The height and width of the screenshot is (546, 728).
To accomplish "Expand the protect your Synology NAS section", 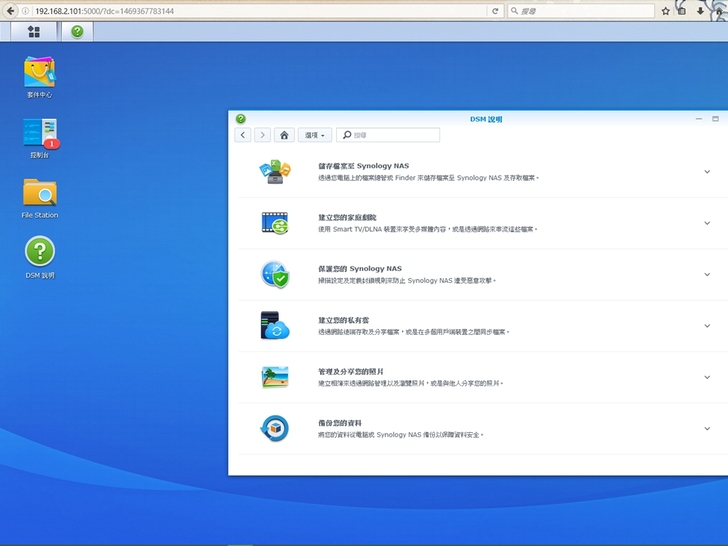I will point(706,275).
